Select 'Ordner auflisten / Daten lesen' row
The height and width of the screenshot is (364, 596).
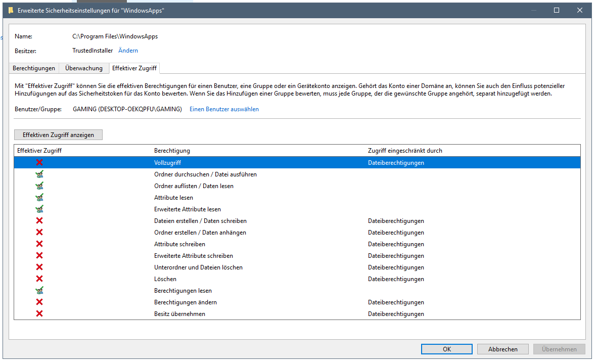tap(297, 186)
